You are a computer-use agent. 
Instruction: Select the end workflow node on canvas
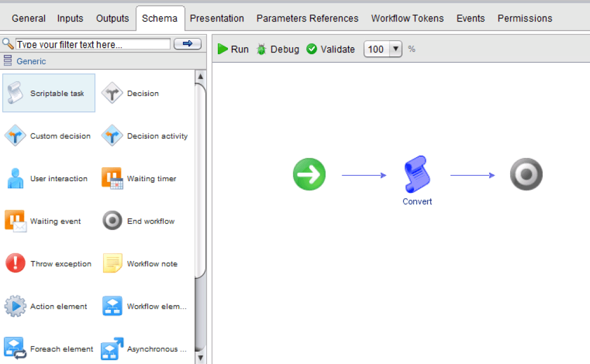[x=526, y=174]
